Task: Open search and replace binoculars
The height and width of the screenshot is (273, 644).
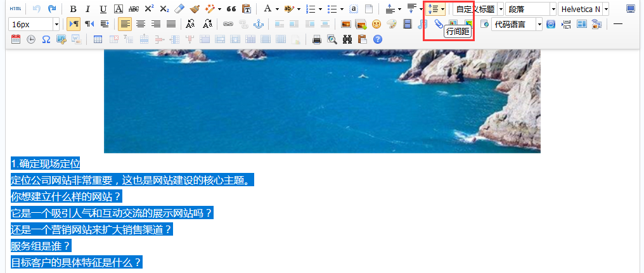Action: tap(347, 39)
